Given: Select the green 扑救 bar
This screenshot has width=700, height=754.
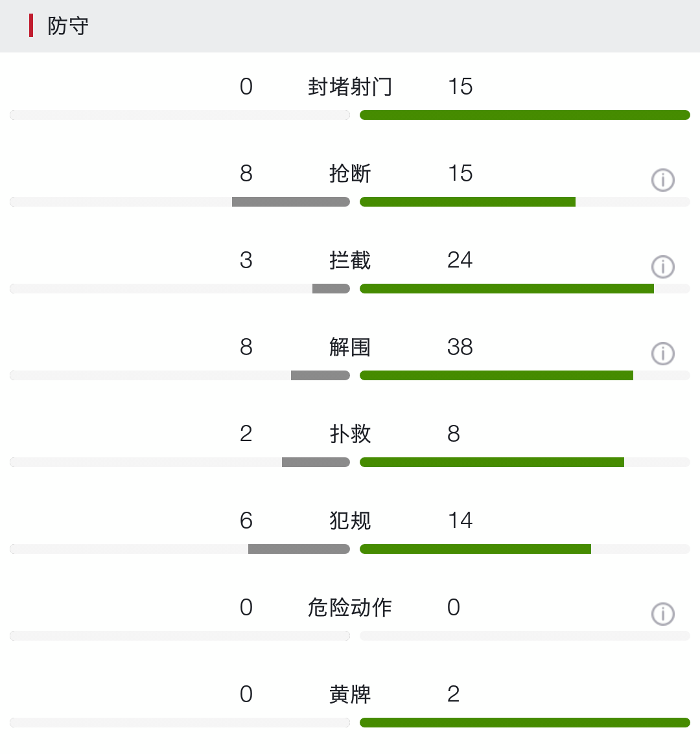Looking at the screenshot, I should pyautogui.click(x=491, y=463).
